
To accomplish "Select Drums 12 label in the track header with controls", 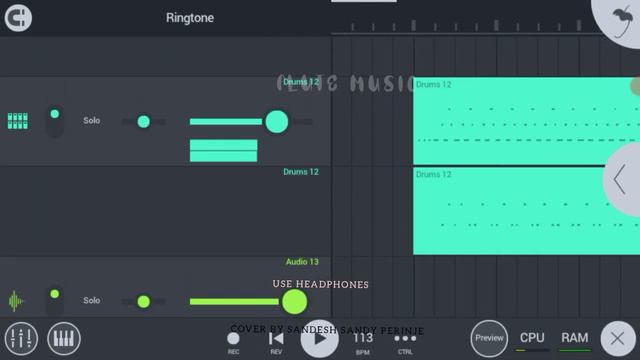I will (x=301, y=82).
